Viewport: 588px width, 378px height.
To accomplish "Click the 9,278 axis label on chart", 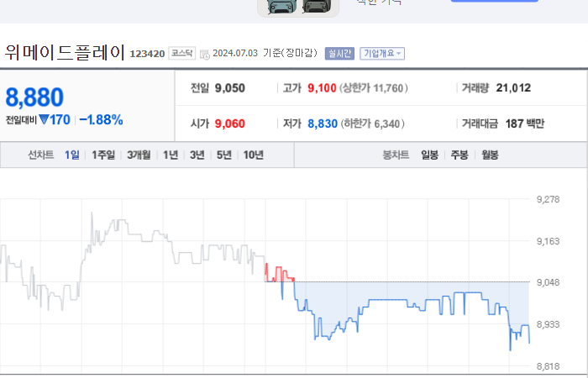I will pyautogui.click(x=548, y=199).
